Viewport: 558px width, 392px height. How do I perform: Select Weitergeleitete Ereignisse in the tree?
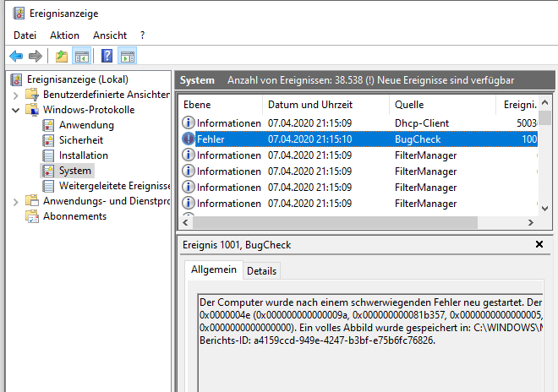tap(115, 186)
